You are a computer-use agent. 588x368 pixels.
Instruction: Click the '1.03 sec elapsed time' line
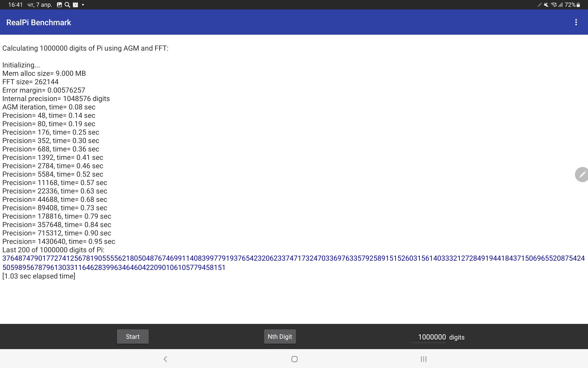39,276
